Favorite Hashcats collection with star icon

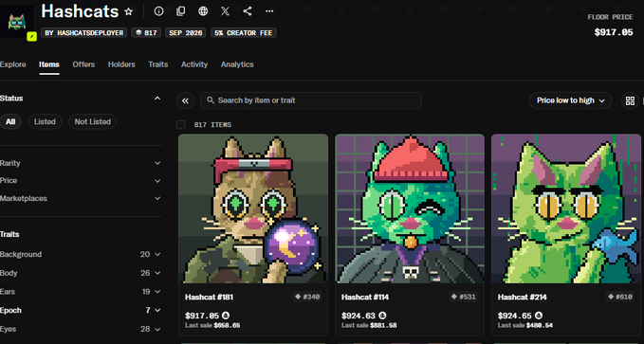[x=129, y=11]
